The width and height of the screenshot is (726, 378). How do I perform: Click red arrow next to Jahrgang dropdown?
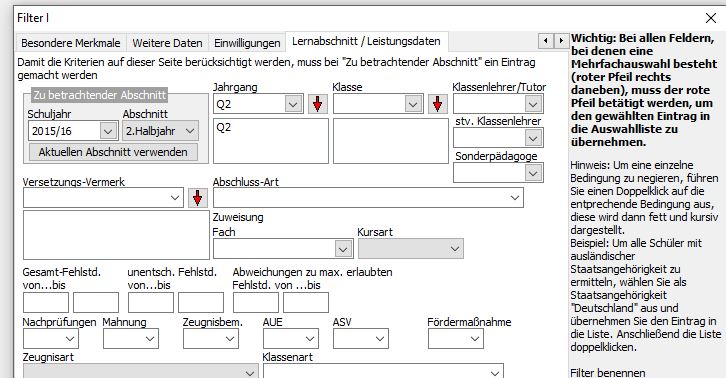click(318, 104)
